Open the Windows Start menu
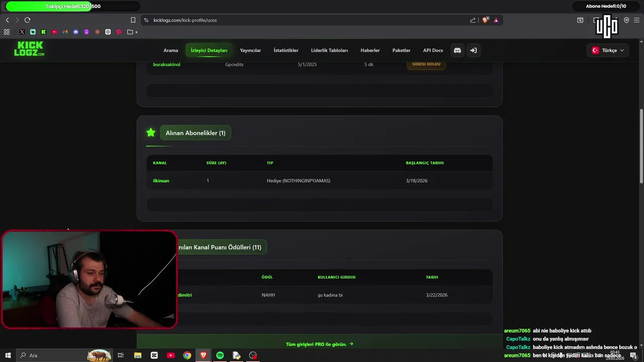644x362 pixels. (x=8, y=355)
